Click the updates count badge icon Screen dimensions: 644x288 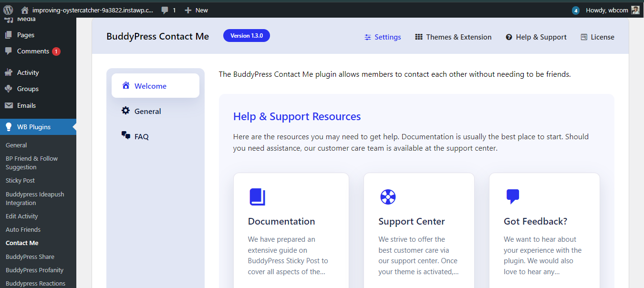pos(576,10)
